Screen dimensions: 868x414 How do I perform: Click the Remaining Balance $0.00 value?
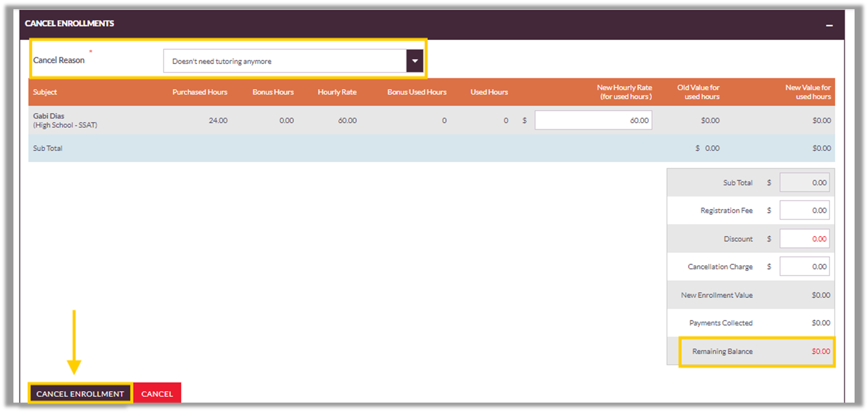tap(821, 352)
